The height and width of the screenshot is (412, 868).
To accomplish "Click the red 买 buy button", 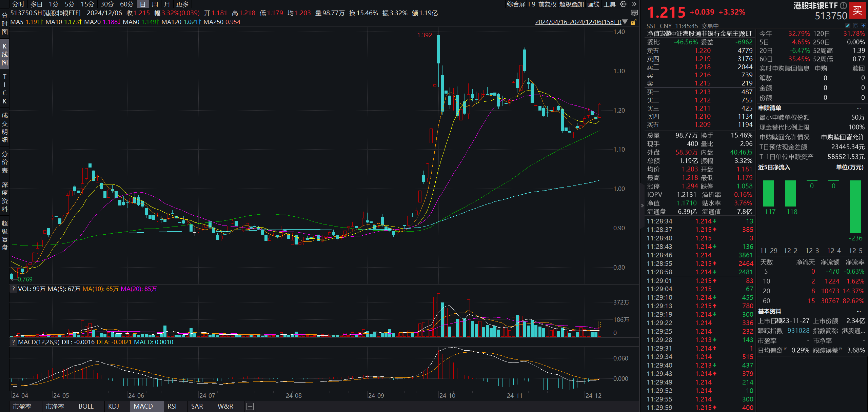I will 857,11.
